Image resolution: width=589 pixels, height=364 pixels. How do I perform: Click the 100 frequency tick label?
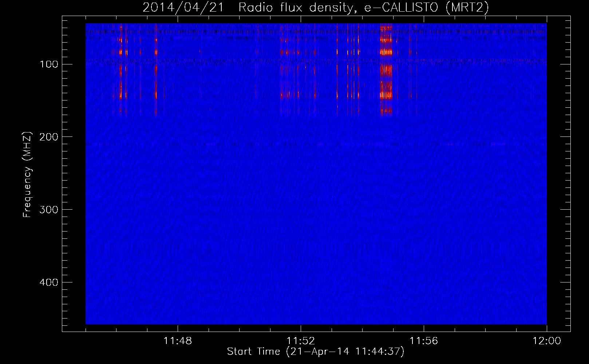(49, 64)
